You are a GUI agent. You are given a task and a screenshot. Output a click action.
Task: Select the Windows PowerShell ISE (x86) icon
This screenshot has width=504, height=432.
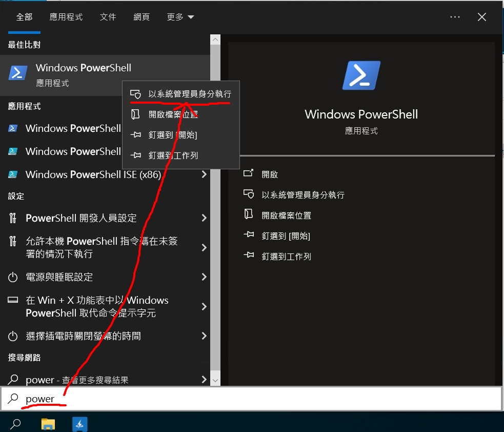12,174
